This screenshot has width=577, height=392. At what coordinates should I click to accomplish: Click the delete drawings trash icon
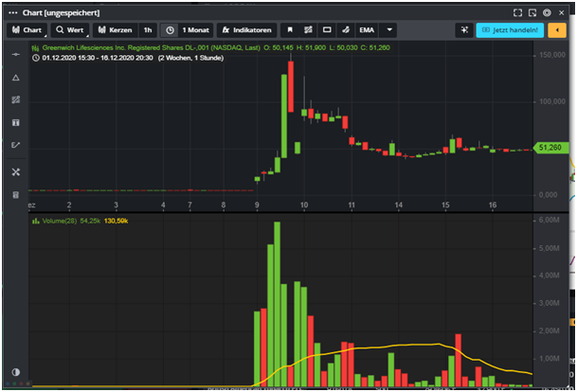[15, 194]
